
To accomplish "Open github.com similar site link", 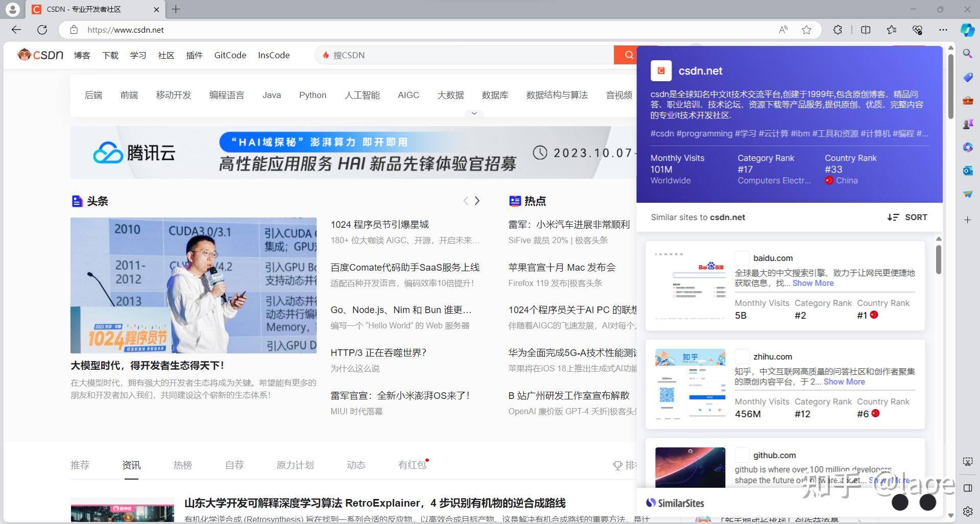I will 774,455.
